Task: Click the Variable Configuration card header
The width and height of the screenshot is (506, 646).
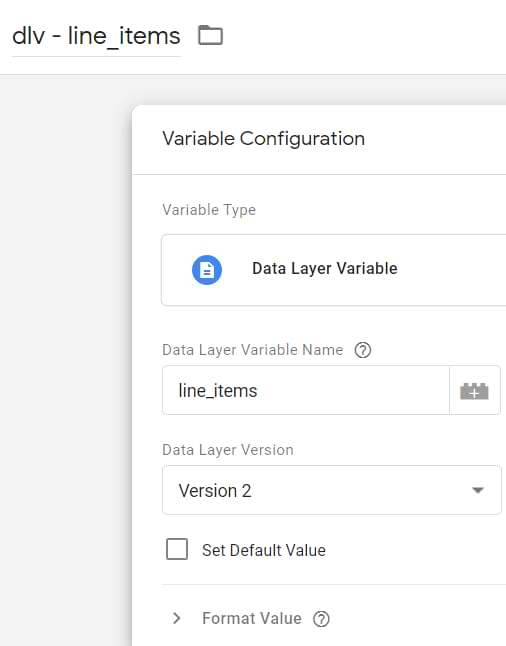Action: [x=319, y=140]
